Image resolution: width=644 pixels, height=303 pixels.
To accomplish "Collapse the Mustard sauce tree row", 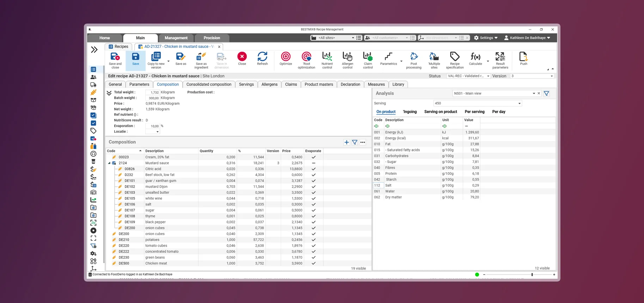I will coord(109,163).
